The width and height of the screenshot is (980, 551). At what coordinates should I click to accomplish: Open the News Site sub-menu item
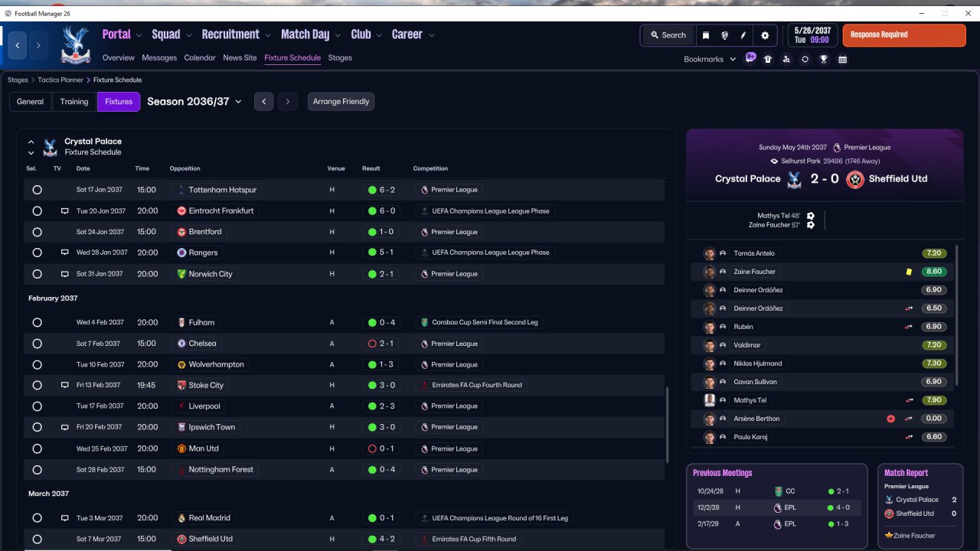(240, 57)
